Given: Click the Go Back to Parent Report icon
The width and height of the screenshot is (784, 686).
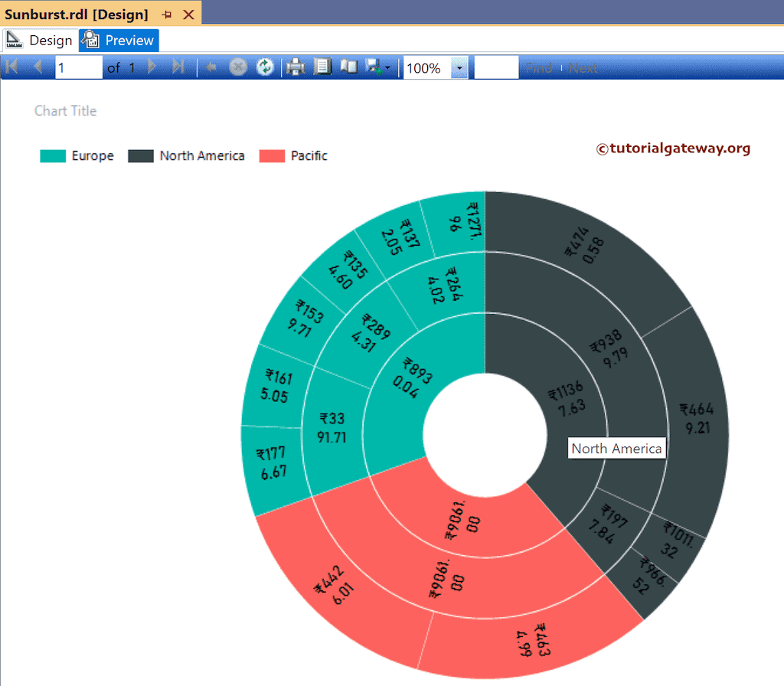Looking at the screenshot, I should pyautogui.click(x=211, y=67).
